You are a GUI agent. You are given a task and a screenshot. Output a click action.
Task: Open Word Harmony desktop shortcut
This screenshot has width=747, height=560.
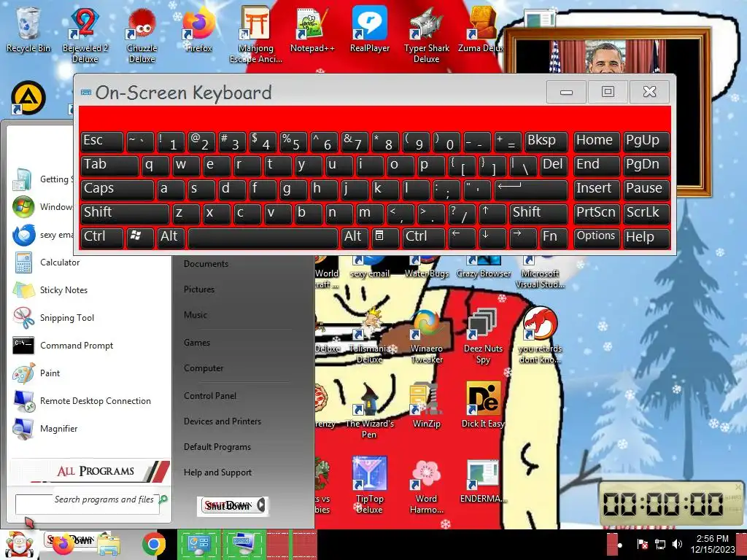[426, 486]
